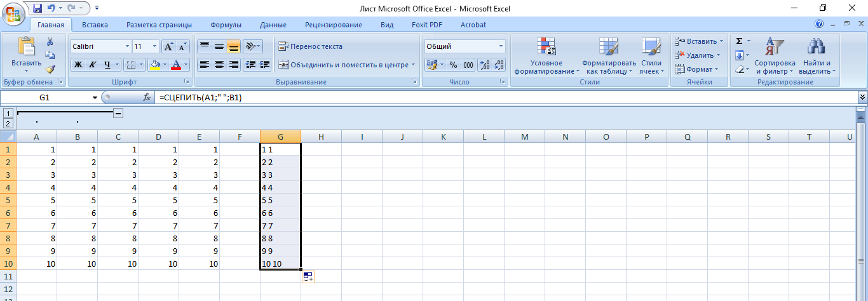Click Удалить cells button

tap(696, 55)
